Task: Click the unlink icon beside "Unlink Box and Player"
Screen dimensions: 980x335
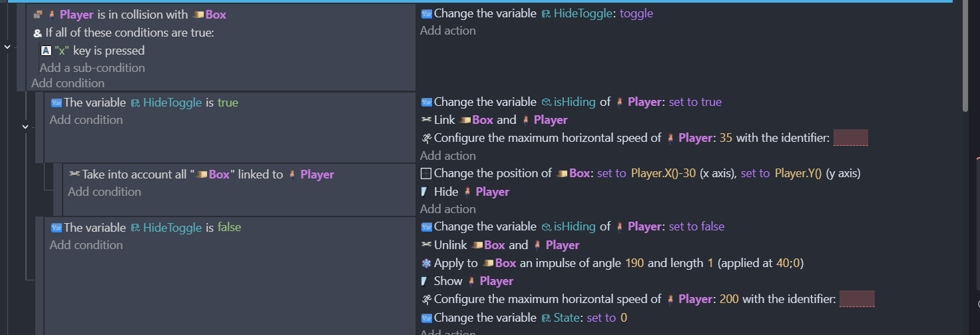Action: pos(426,245)
